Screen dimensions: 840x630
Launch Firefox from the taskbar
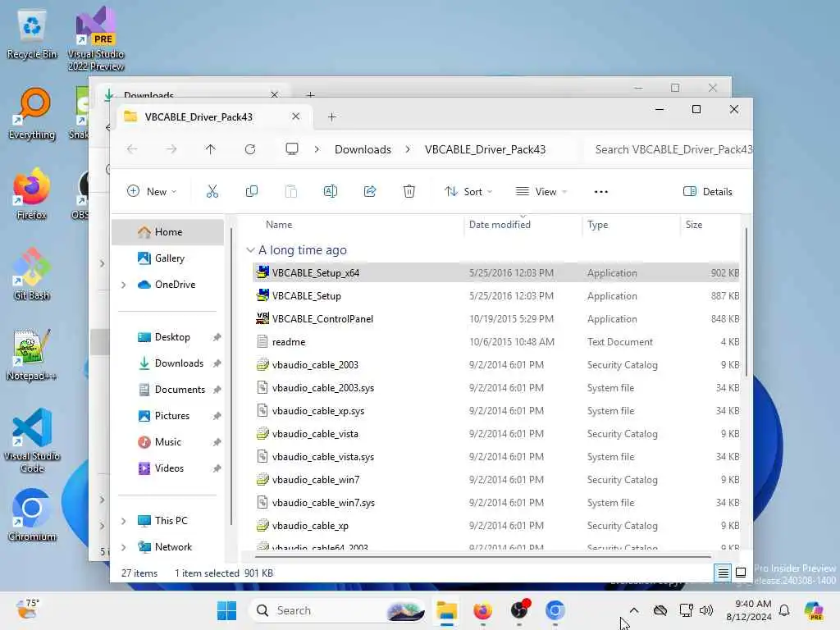tap(482, 610)
